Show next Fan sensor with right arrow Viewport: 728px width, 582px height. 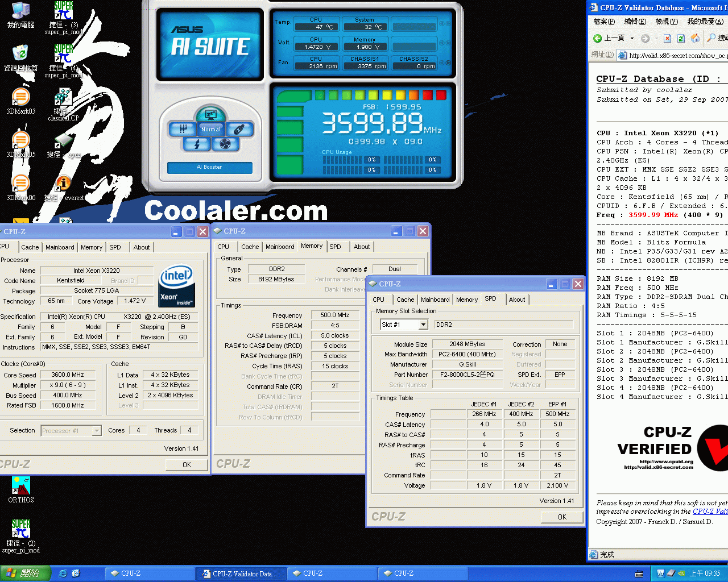click(448, 63)
